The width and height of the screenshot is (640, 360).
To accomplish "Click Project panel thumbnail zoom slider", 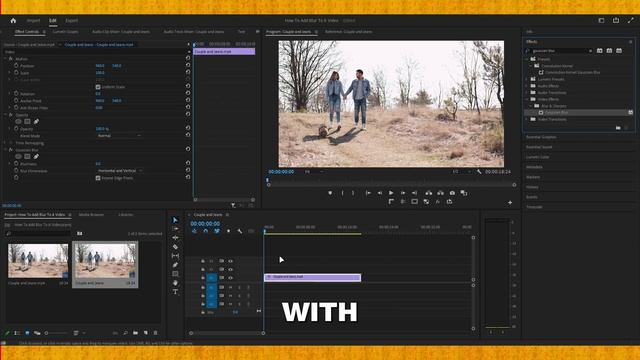I will 56,333.
